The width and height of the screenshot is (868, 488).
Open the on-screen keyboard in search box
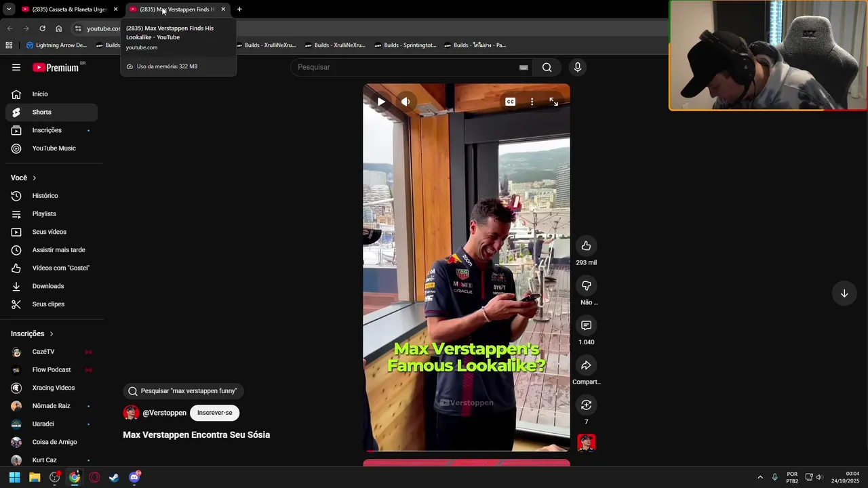[x=524, y=67]
